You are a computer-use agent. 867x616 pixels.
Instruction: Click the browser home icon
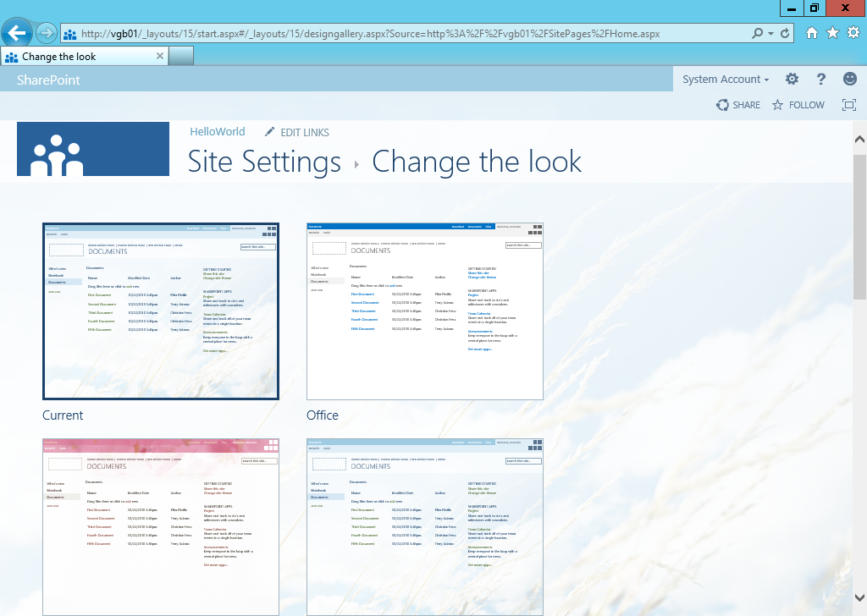(x=810, y=33)
